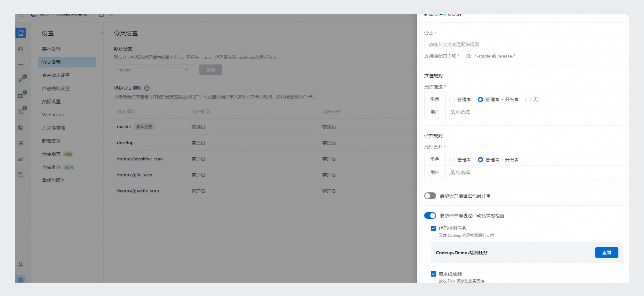Screen dimensions: 644x296
Task: Focus the 分支 wildcard rule input field
Action: [x=526, y=44]
